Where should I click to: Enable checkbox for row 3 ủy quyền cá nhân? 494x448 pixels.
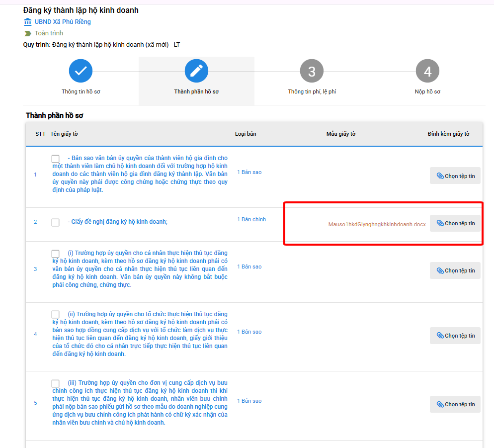(x=56, y=254)
